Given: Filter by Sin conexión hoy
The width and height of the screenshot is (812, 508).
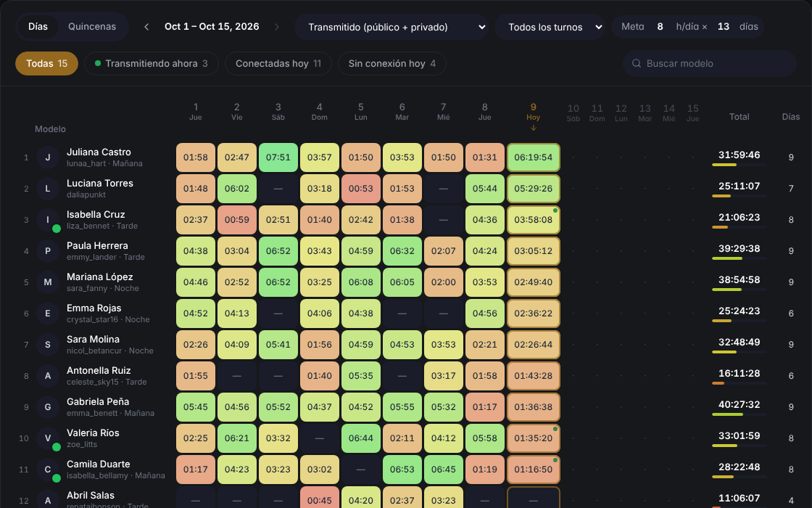Looking at the screenshot, I should point(392,64).
